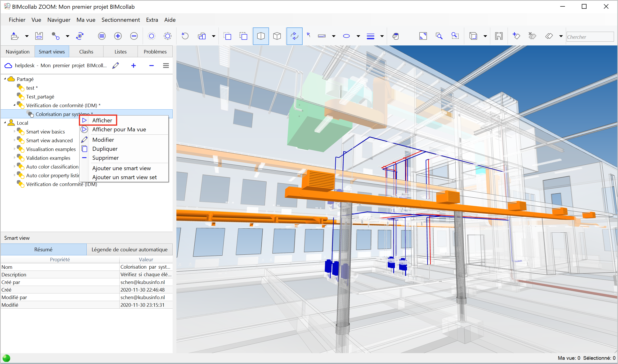Toggle the highlighted orbit rotation mode button

tap(294, 36)
